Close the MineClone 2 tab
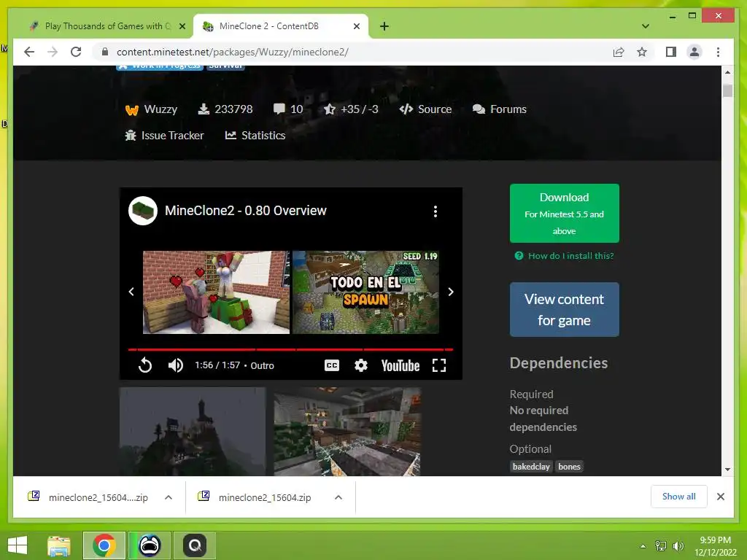The width and height of the screenshot is (747, 560). [x=356, y=26]
